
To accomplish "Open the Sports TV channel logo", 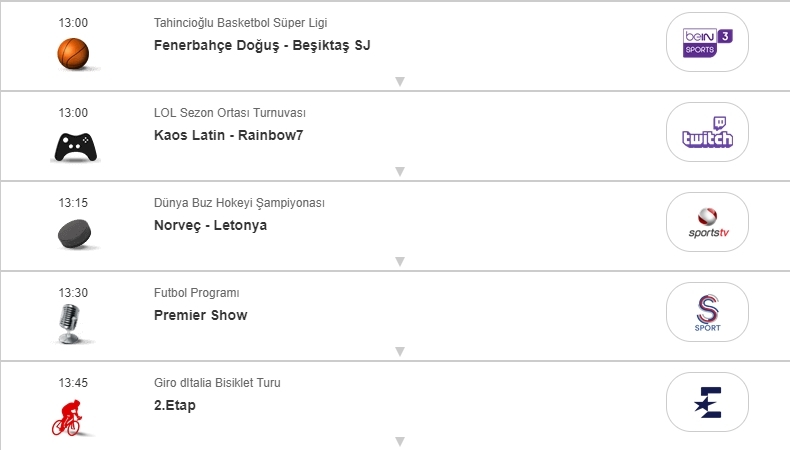I will click(707, 222).
